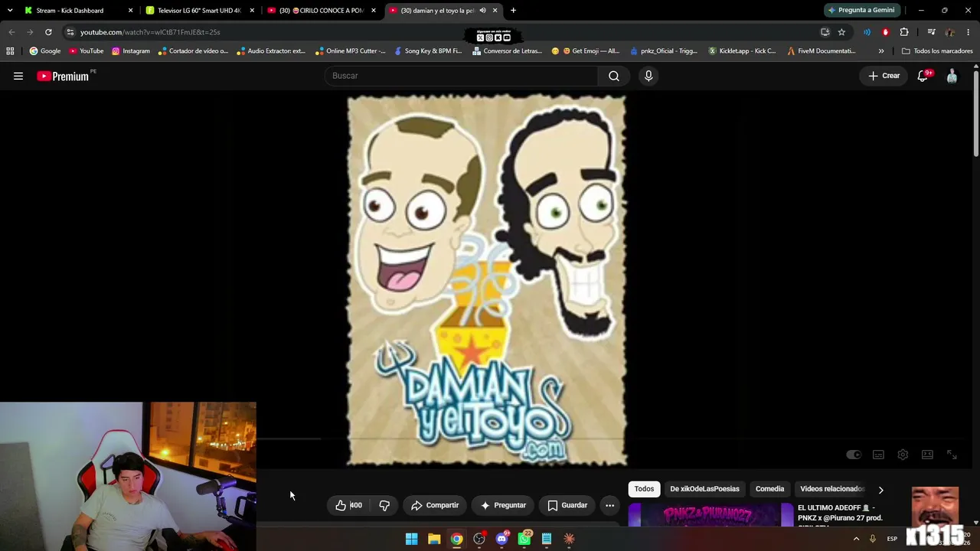Viewport: 980px width, 551px height.
Task: Expand hidden system tray icons
Action: click(x=856, y=539)
